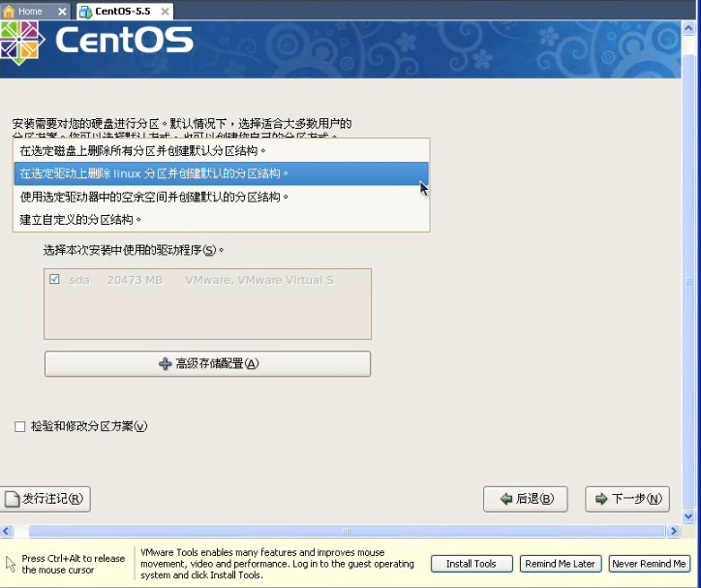701x588 pixels.
Task: Click the Install Tools button
Action: click(x=472, y=564)
